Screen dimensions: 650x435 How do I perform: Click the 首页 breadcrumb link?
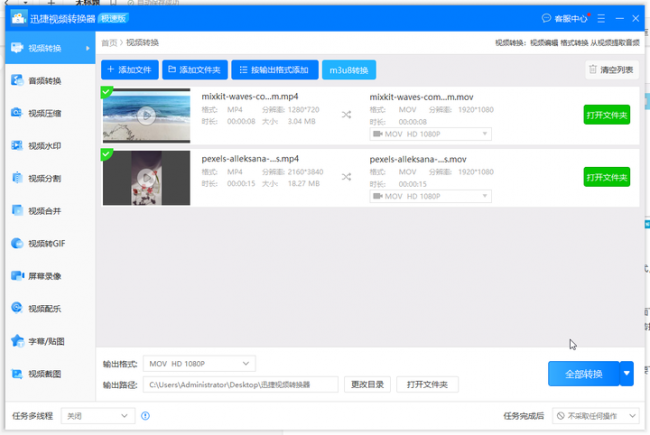pos(109,43)
